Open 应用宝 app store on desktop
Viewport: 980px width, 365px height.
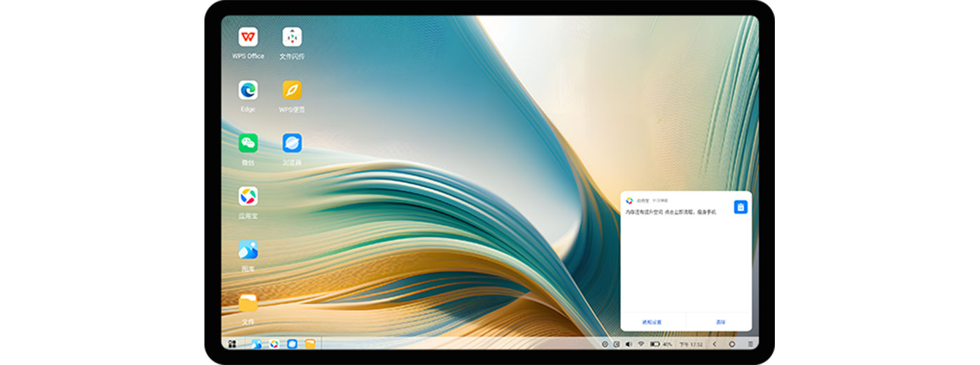pyautogui.click(x=248, y=196)
